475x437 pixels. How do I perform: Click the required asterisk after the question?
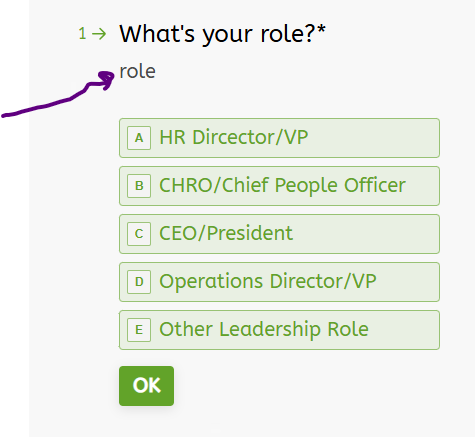[x=321, y=29]
